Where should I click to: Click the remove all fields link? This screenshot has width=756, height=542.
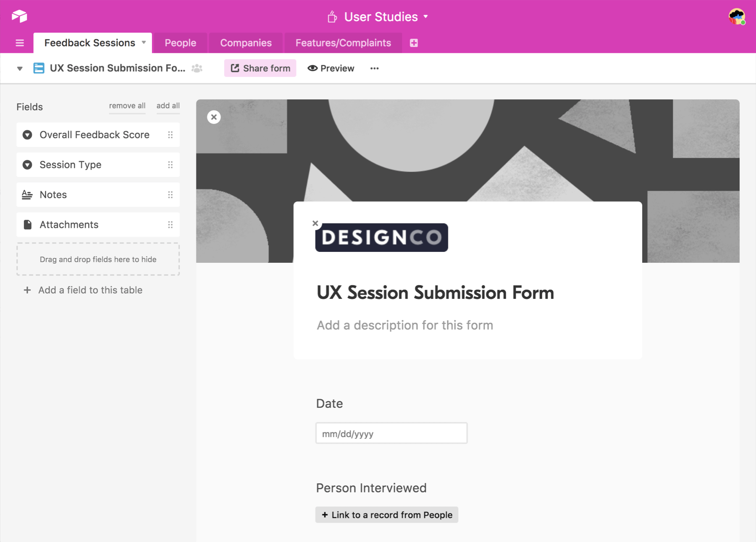click(x=127, y=106)
